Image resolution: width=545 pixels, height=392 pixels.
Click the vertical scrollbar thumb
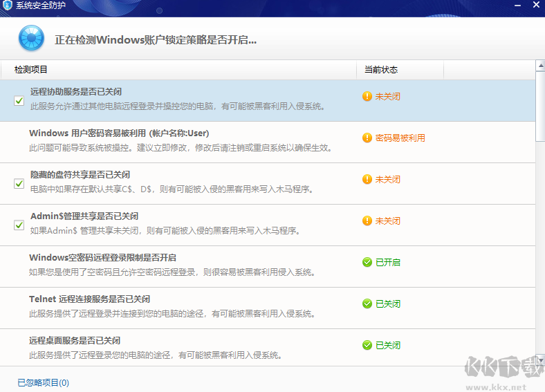(540, 107)
